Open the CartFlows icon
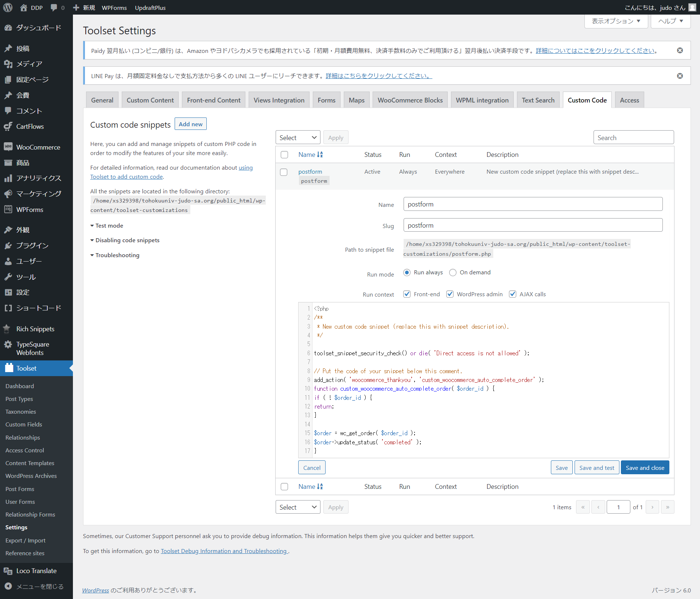This screenshot has width=700, height=599. coord(8,126)
